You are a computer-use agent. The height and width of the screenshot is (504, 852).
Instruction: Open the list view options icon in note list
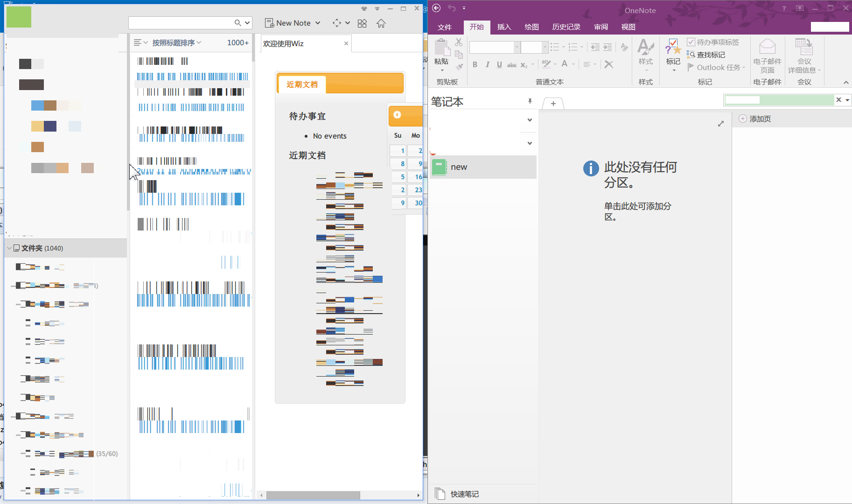point(140,42)
